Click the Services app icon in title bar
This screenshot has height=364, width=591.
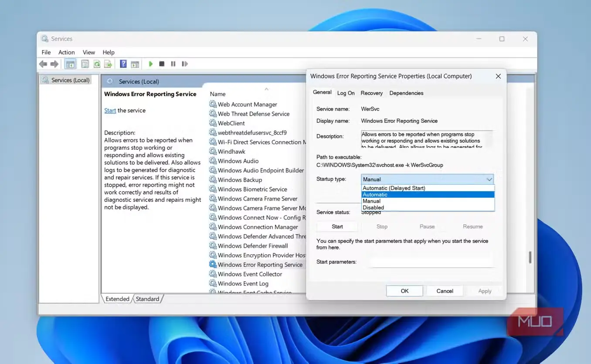pos(45,39)
